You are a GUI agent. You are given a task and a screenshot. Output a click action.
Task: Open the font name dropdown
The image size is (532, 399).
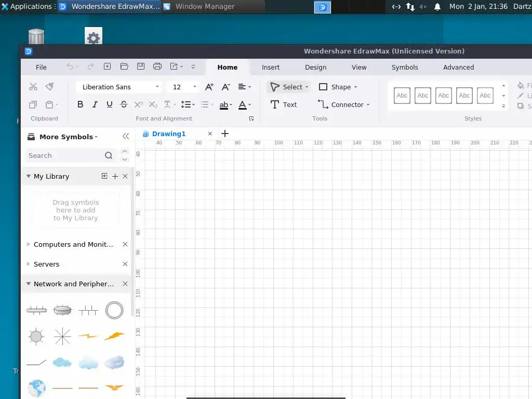point(157,87)
